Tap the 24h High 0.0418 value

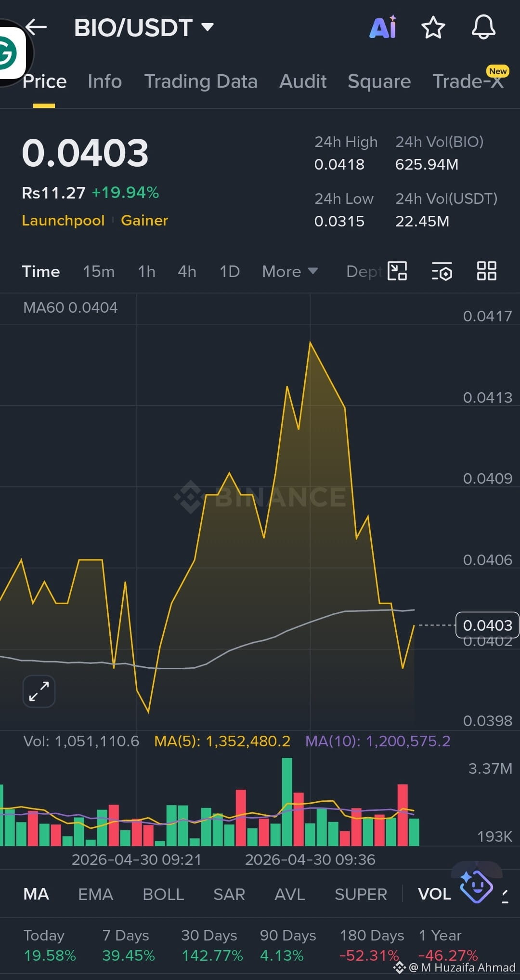click(339, 164)
